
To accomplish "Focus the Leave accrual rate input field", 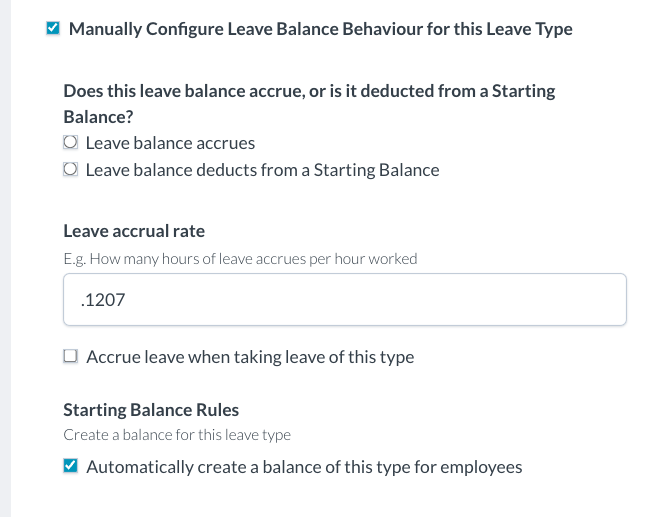I will point(344,299).
